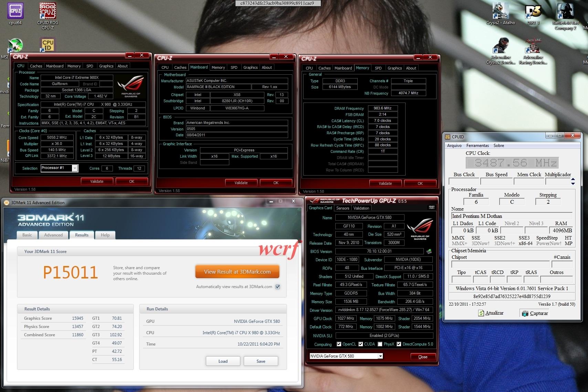Open the Adrenaline Racing Benchmark shortcut
This screenshot has width=588, height=392.
coord(533,51)
